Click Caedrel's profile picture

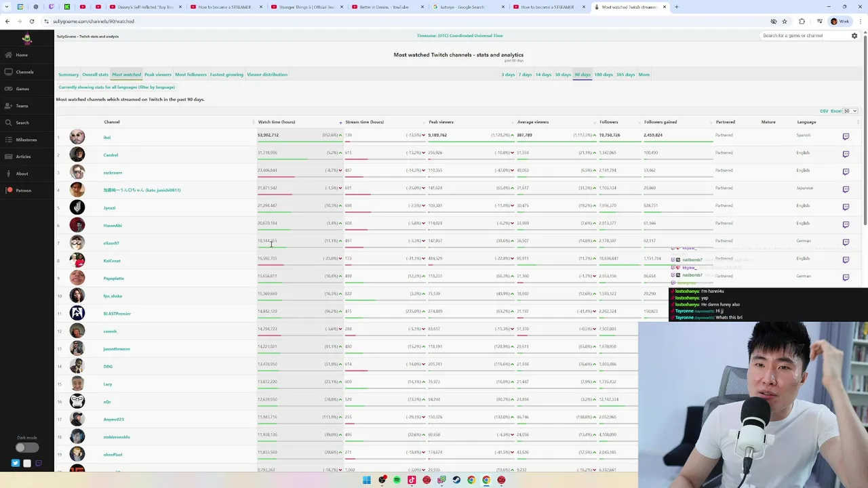pos(77,155)
